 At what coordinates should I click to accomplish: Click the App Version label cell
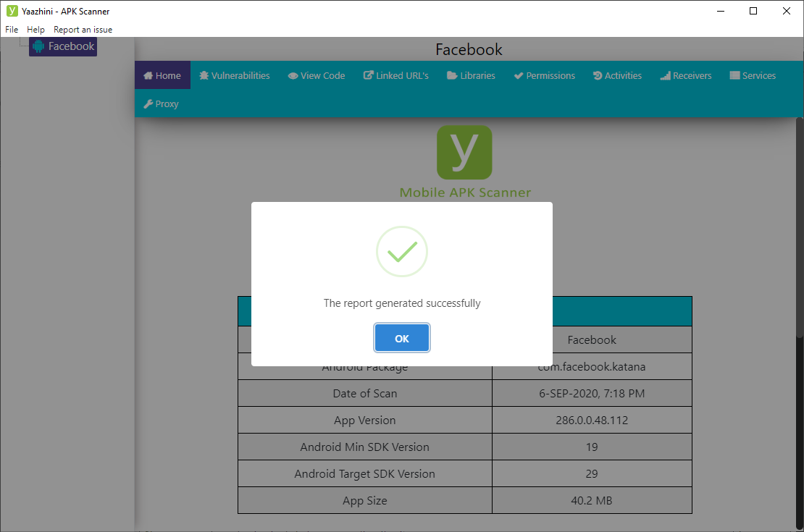pyautogui.click(x=365, y=420)
